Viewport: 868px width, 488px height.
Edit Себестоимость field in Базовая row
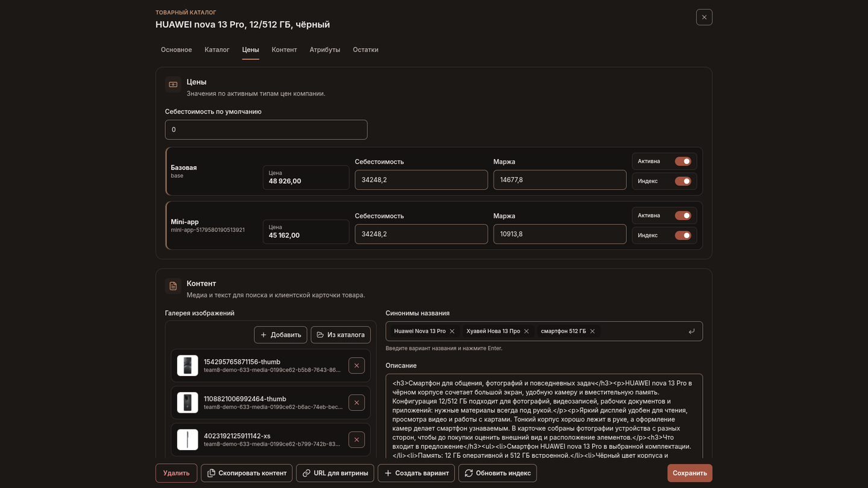click(421, 180)
